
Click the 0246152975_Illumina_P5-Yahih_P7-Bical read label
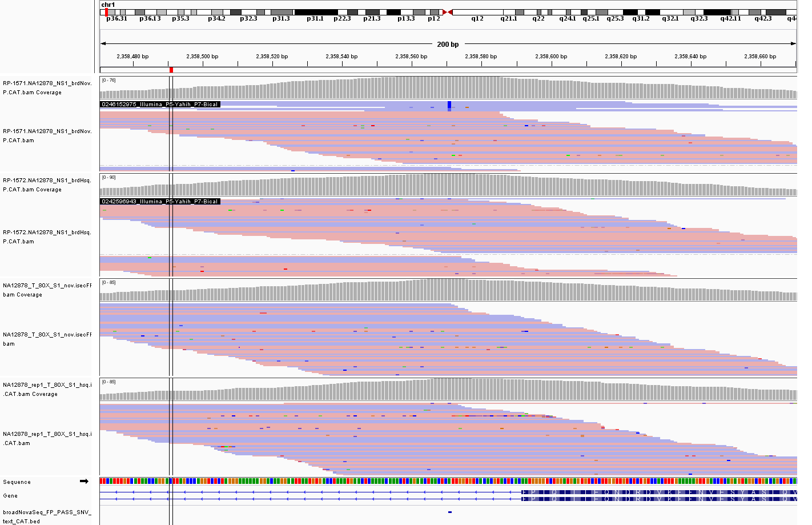[x=160, y=105]
